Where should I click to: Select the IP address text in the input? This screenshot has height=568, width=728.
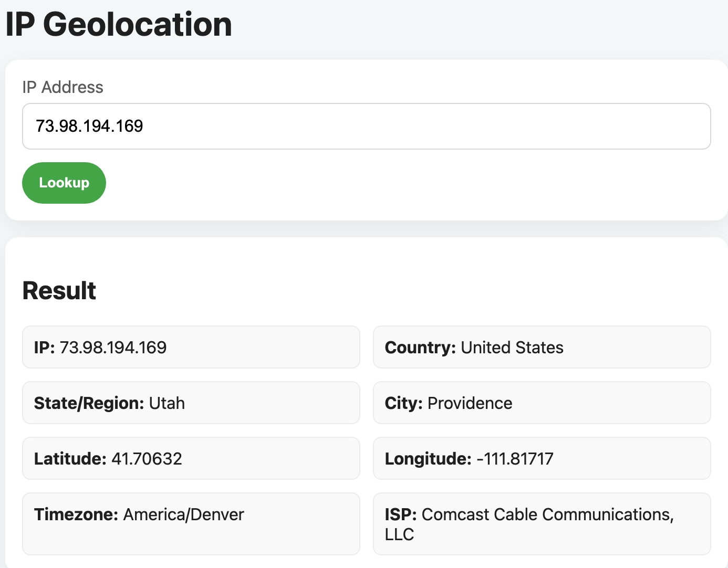pos(89,126)
